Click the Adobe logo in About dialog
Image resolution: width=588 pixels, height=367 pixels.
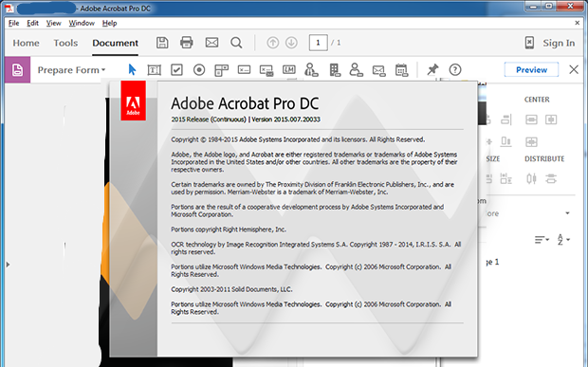pyautogui.click(x=133, y=101)
